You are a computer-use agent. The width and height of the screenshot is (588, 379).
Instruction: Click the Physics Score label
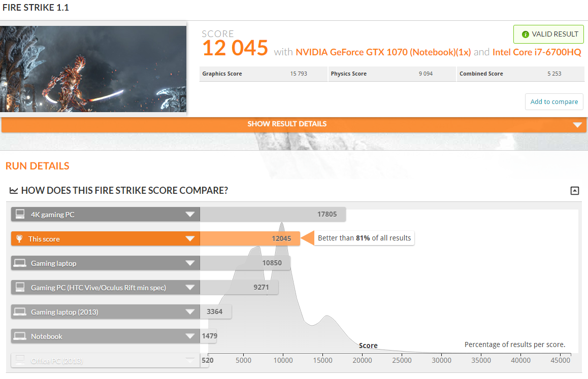pos(349,74)
